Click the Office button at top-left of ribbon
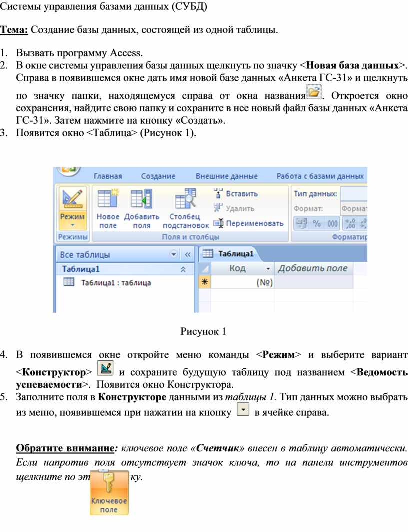The height and width of the screenshot is (532, 408). [69, 170]
